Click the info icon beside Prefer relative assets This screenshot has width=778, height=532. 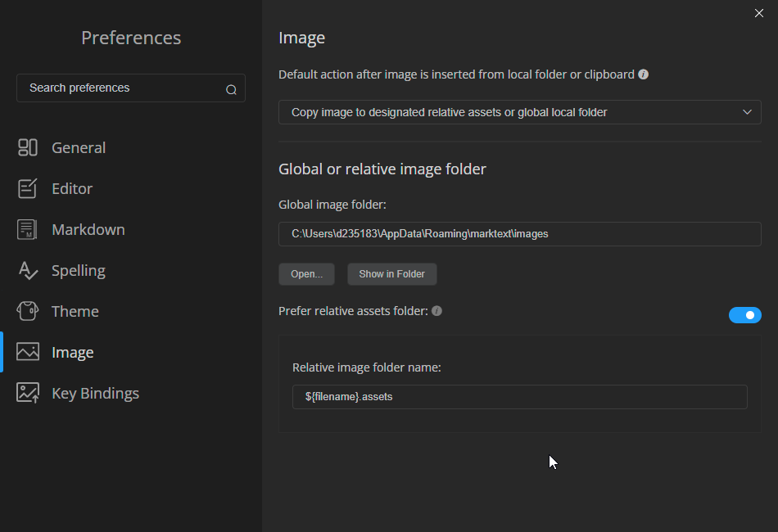[436, 310]
